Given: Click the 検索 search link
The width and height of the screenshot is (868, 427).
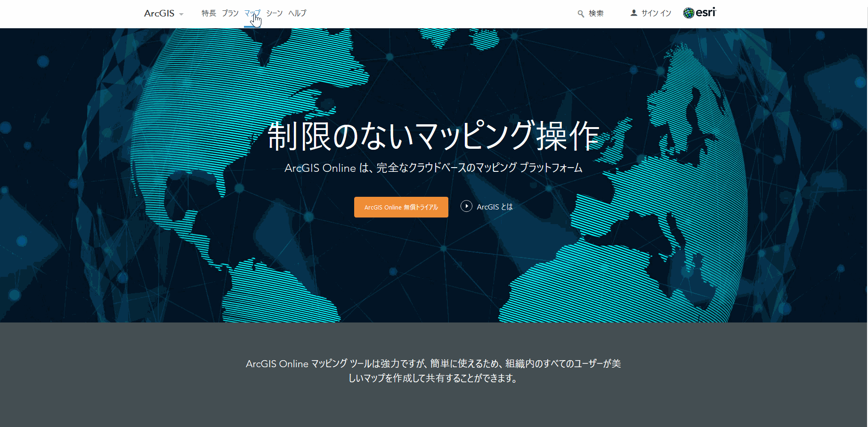Looking at the screenshot, I should click(x=596, y=14).
